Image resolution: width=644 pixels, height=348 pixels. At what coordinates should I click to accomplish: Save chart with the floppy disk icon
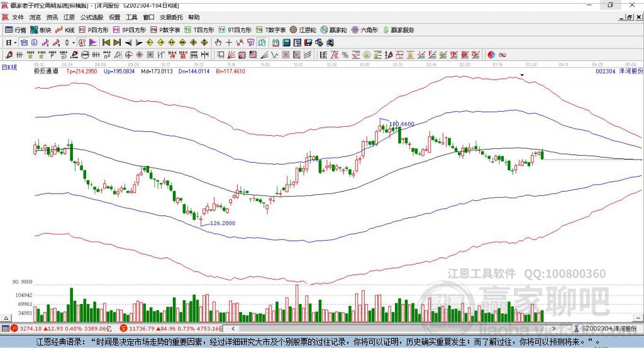point(308,43)
